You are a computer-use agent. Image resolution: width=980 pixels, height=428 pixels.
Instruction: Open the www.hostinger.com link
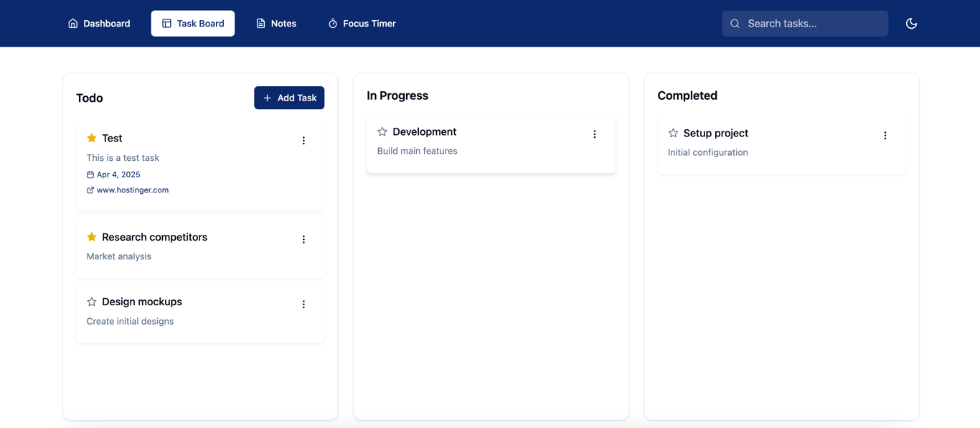132,190
